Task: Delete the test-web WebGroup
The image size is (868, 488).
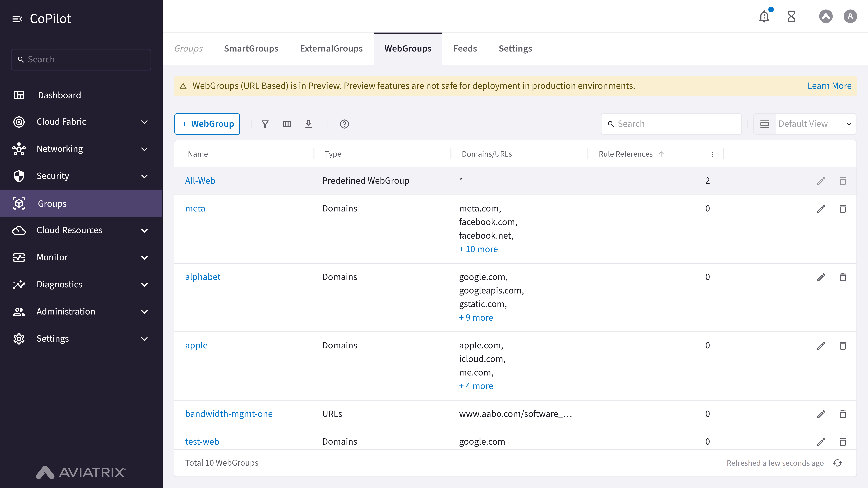Action: click(x=843, y=442)
